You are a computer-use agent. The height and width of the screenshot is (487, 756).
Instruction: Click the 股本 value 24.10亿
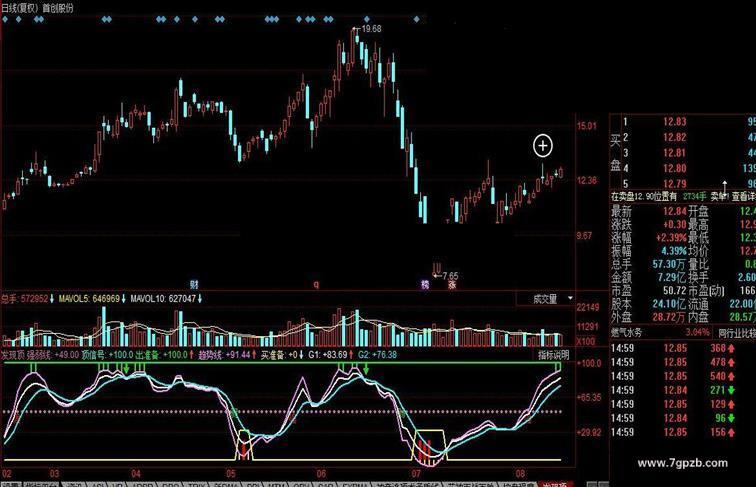point(669,304)
